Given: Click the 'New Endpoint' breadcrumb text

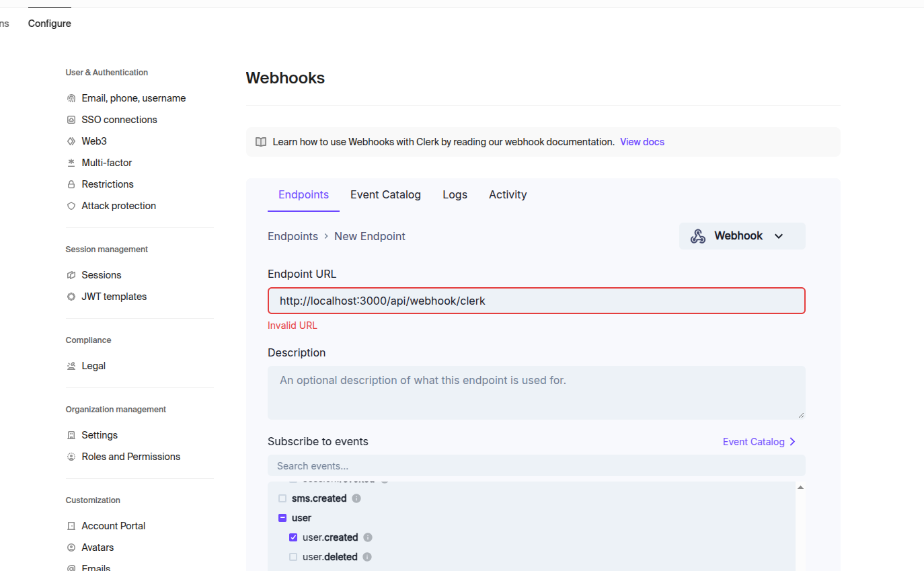Looking at the screenshot, I should [x=370, y=236].
